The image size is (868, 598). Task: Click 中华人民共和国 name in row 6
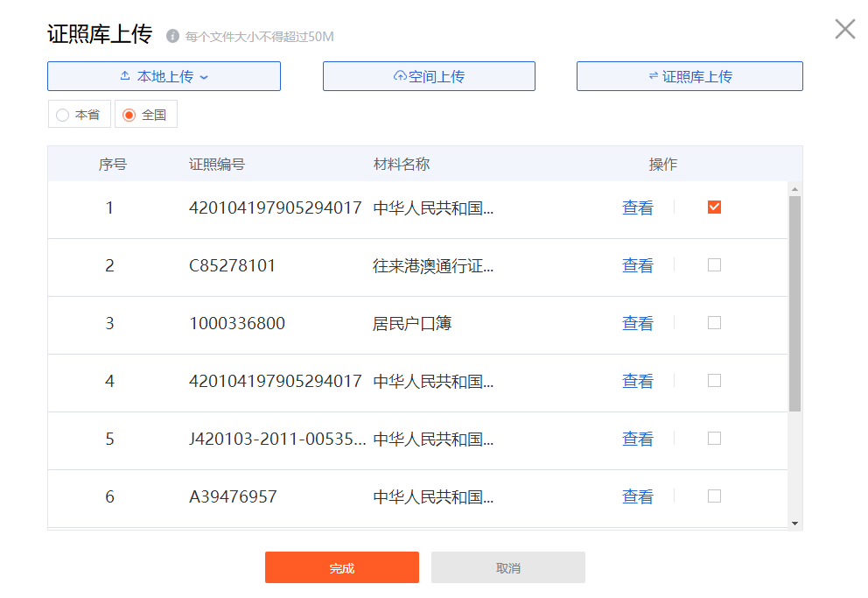point(433,496)
